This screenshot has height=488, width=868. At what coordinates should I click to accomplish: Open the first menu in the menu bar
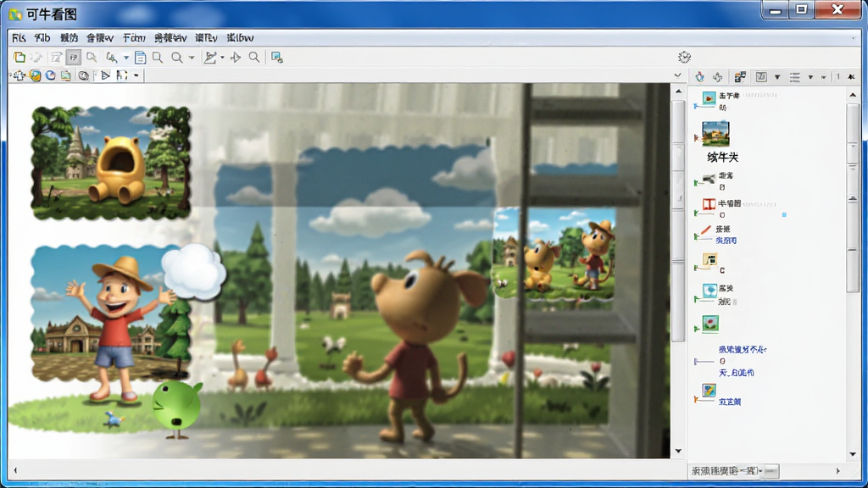coord(19,37)
